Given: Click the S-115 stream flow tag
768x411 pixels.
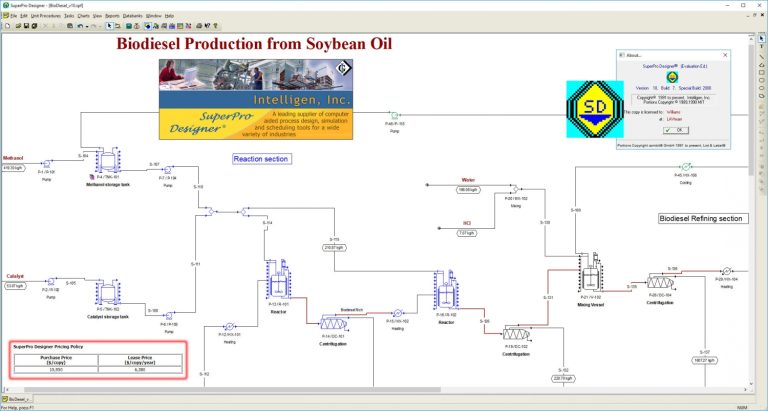Looking at the screenshot, I should click(x=335, y=248).
